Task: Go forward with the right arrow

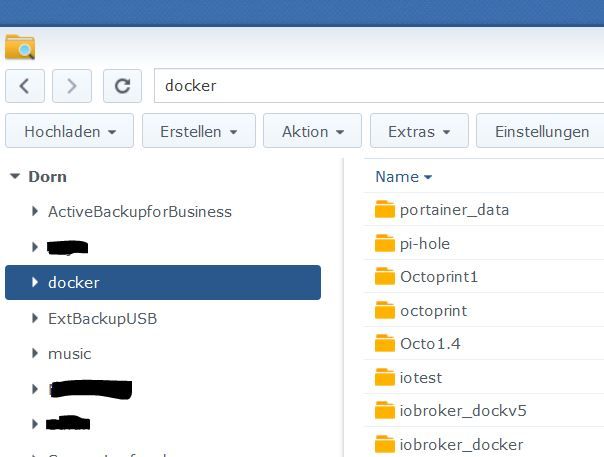Action: (x=72, y=86)
